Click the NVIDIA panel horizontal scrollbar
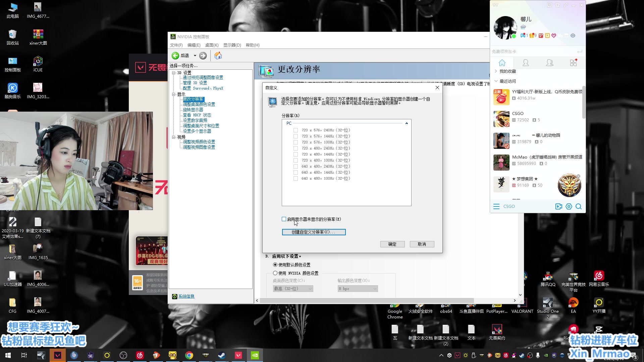Viewport: 644px width, 362px height. (x=367, y=300)
